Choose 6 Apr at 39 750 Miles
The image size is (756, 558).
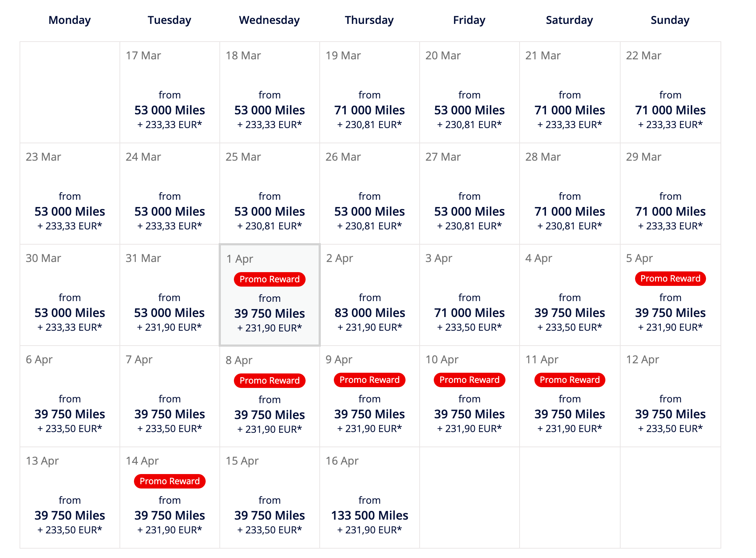click(x=70, y=414)
